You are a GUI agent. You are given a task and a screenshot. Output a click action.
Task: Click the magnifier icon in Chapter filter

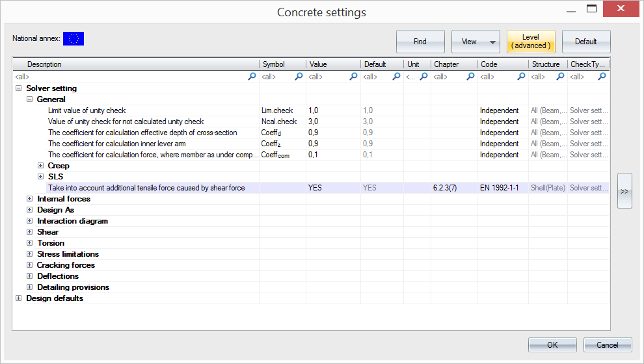point(470,77)
